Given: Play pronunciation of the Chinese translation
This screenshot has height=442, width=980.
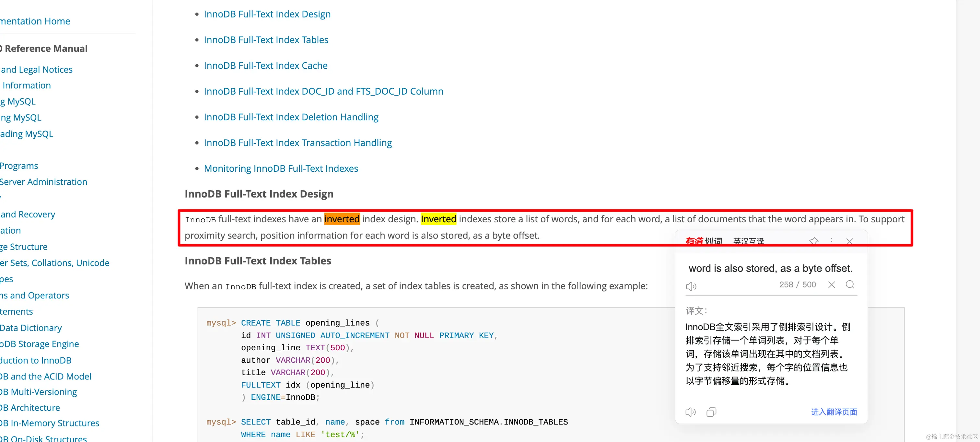Looking at the screenshot, I should (x=691, y=412).
